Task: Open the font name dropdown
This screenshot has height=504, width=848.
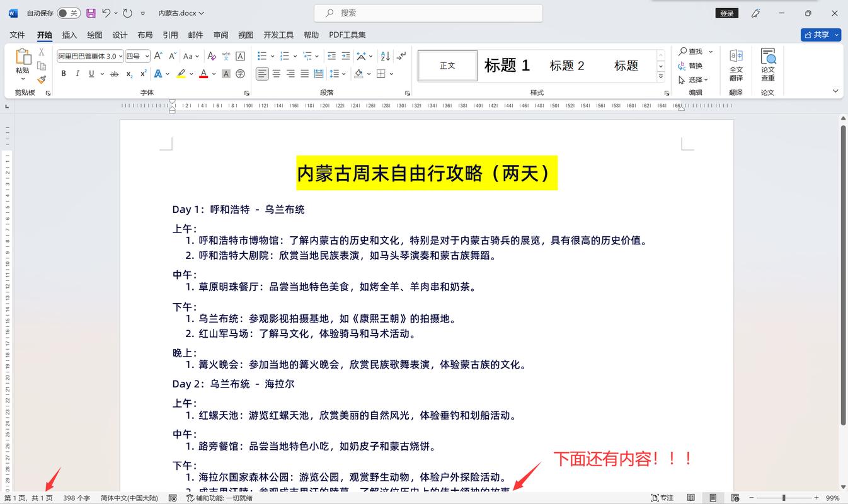Action: 120,56
